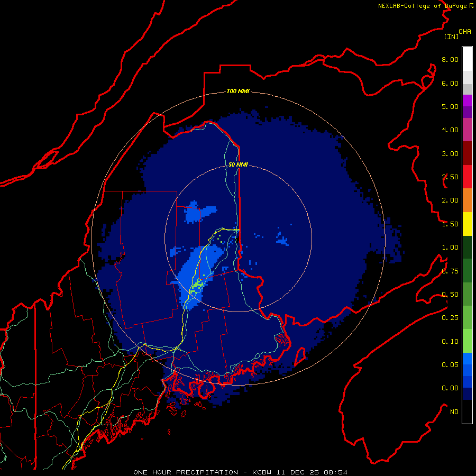Click the 2.00 legend value
476x476 pixels.
click(x=450, y=200)
